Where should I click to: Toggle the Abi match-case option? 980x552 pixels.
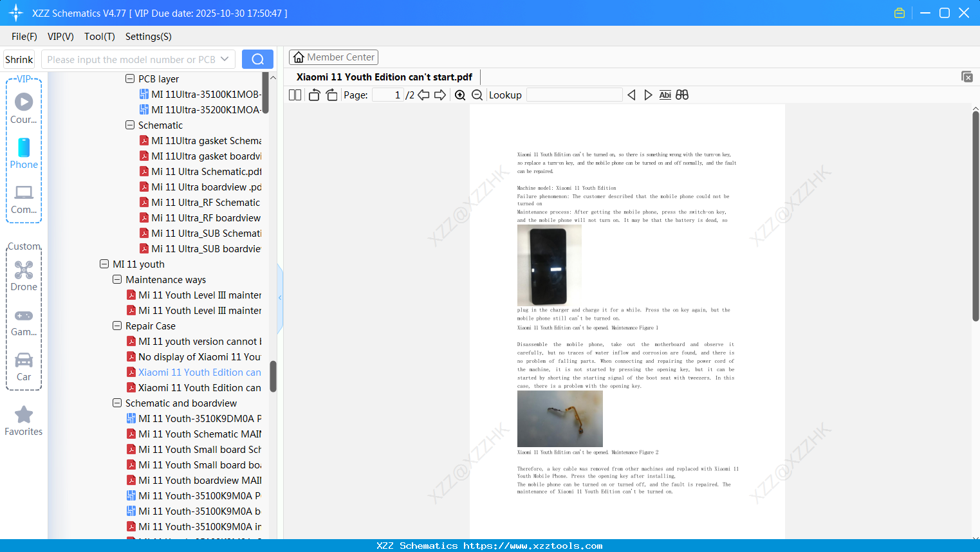665,95
